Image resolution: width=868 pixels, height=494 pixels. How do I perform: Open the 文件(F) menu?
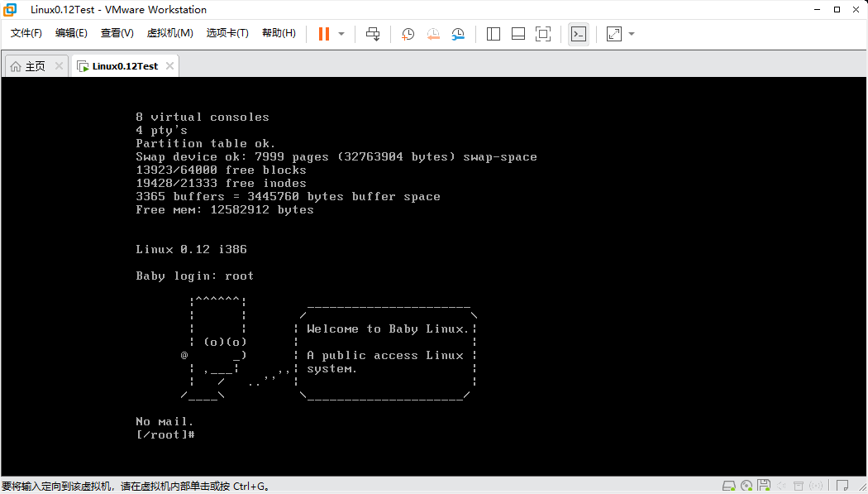click(x=26, y=33)
